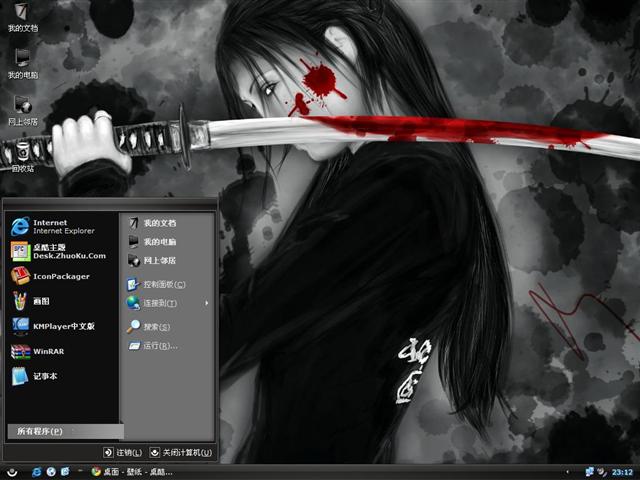The image size is (640, 480).
Task: Click the 23:12 taskbar clock
Action: [622, 473]
